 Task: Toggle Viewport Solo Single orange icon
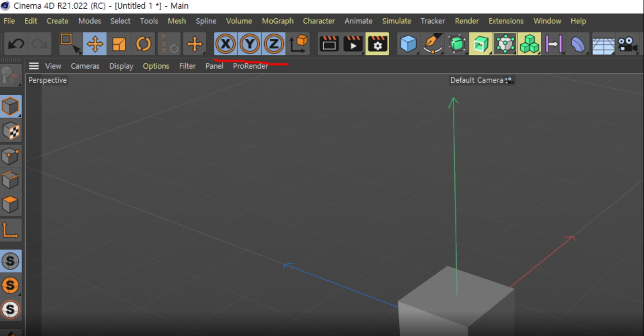[x=11, y=285]
